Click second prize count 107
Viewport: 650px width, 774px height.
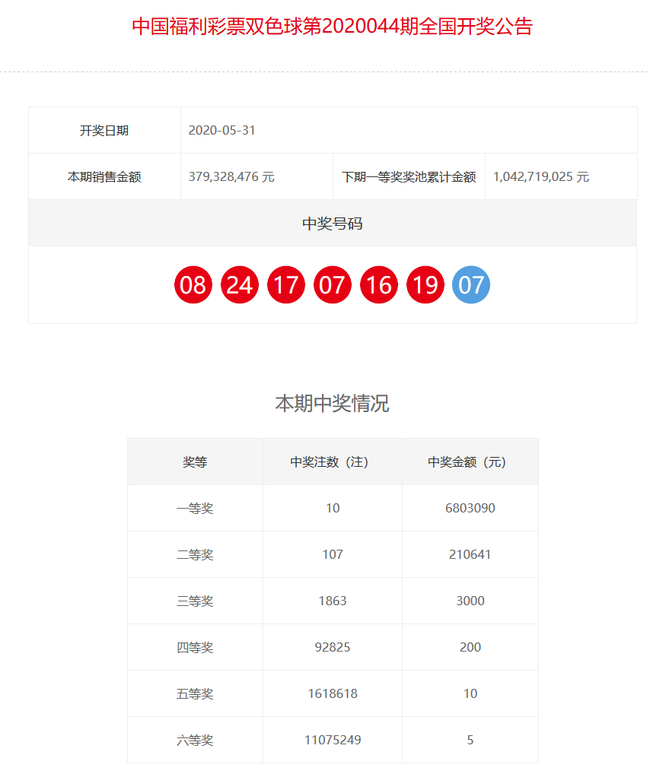pos(333,554)
